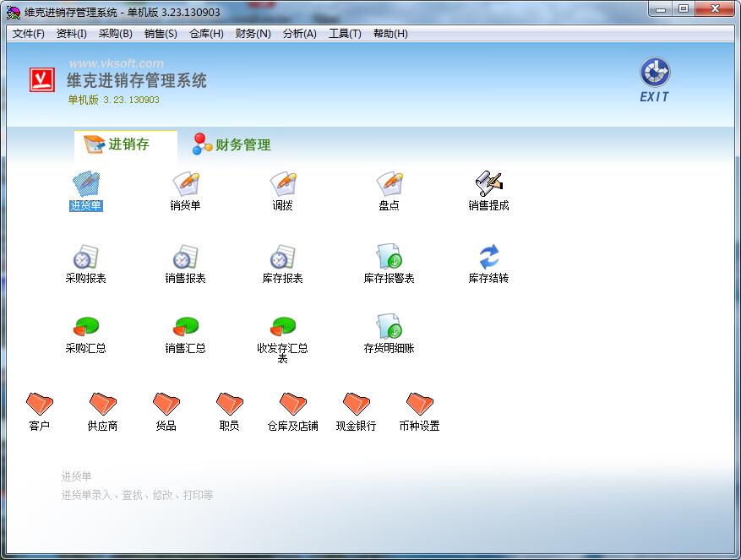Open the 仓库(H) menu

(206, 34)
